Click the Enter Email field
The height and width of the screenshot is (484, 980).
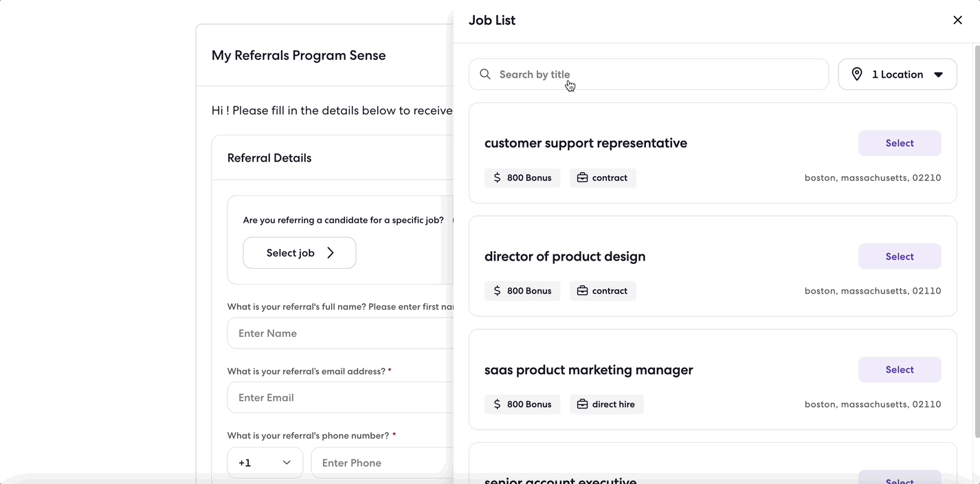340,397
